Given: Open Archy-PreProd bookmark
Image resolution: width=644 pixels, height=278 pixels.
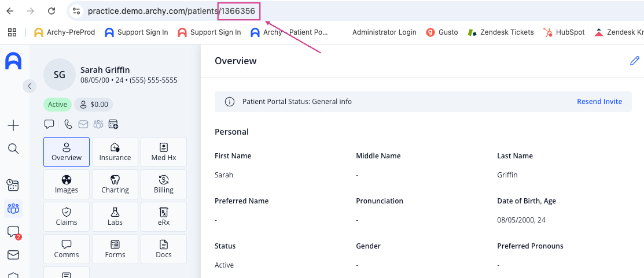Looking at the screenshot, I should tap(64, 32).
